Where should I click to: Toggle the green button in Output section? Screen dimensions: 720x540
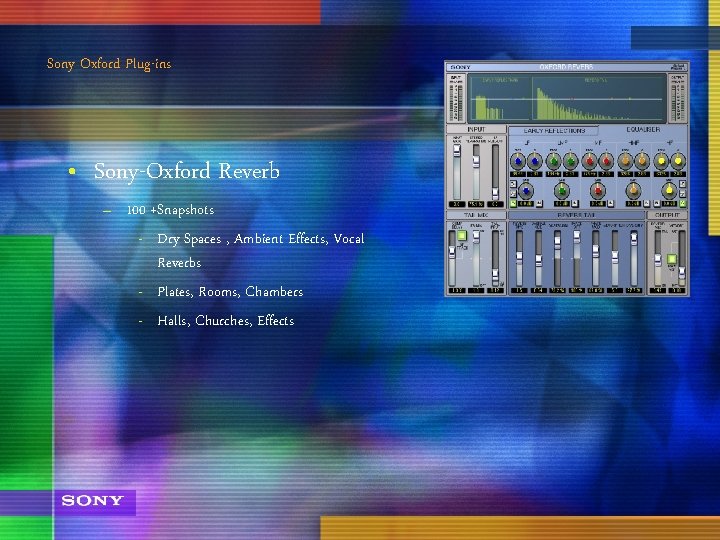[672, 259]
